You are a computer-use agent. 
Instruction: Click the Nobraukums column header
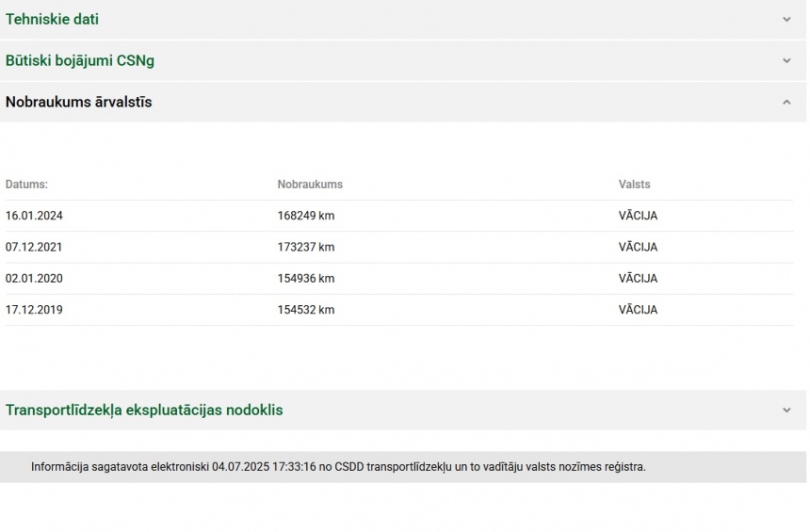click(310, 185)
